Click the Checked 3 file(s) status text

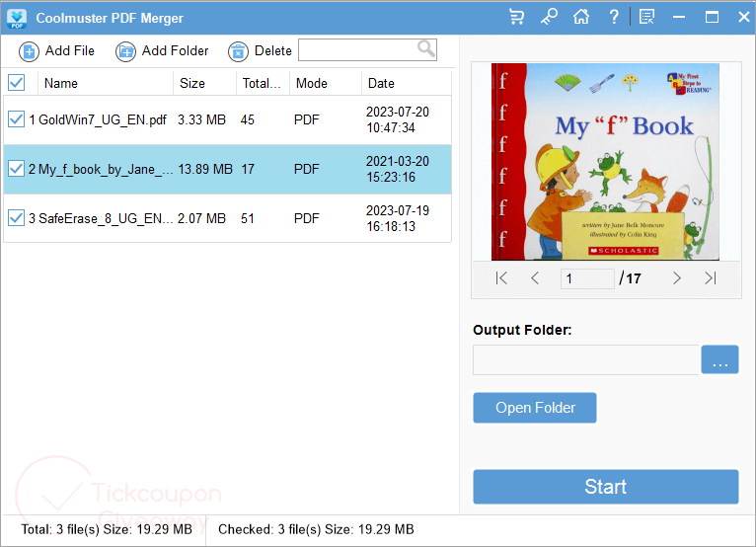(316, 529)
